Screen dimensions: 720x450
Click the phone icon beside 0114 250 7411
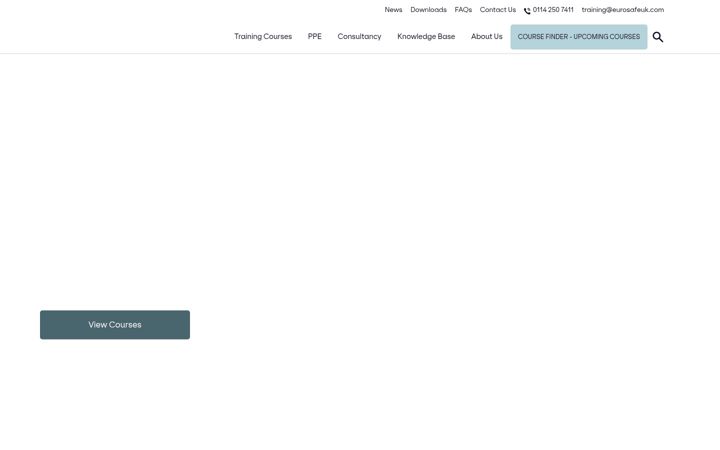(x=527, y=11)
